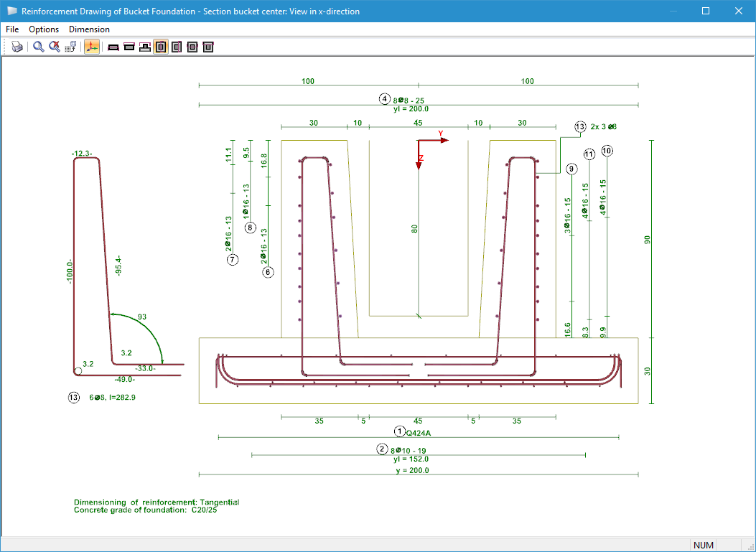Screen dimensions: 756x552
Task: Select bucket side section view icon
Action: [x=177, y=47]
